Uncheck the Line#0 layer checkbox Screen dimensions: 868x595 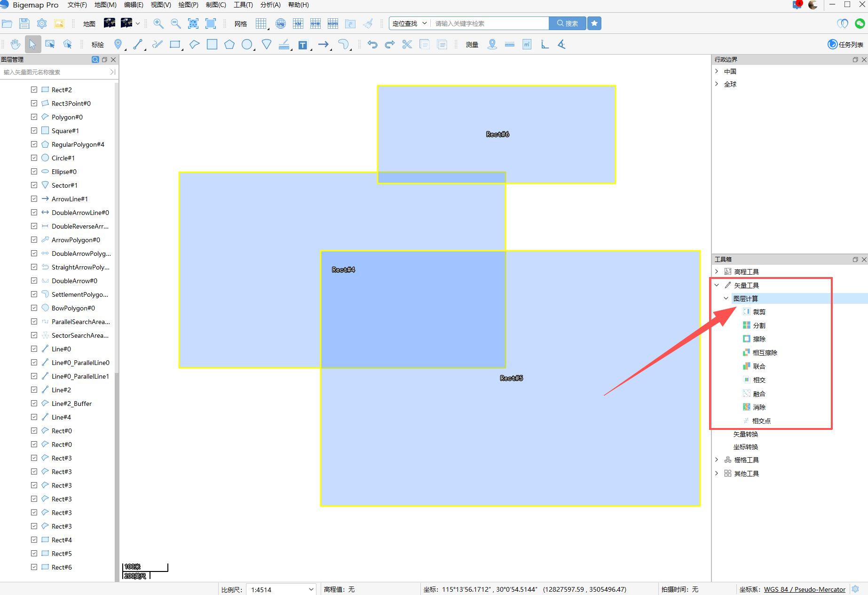[34, 349]
